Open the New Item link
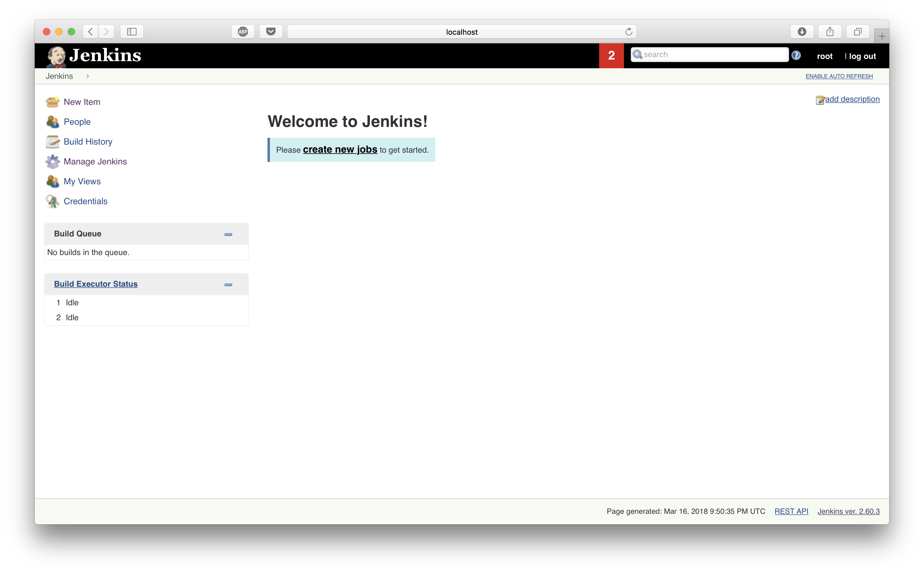 (82, 102)
